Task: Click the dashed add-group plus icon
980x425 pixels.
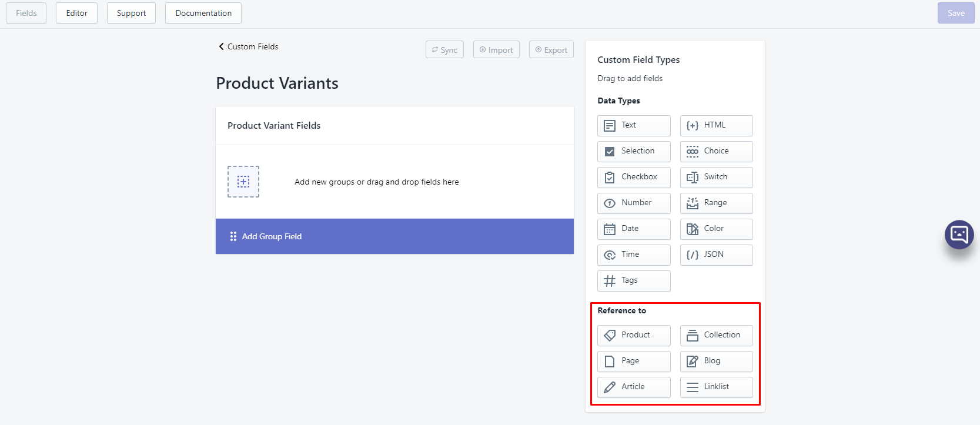Action: pyautogui.click(x=243, y=182)
